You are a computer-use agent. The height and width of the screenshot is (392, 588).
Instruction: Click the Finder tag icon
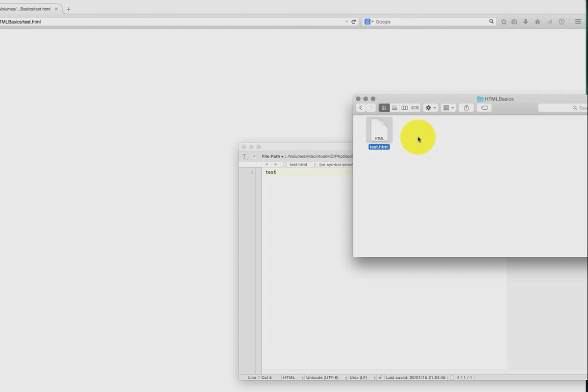click(x=484, y=108)
